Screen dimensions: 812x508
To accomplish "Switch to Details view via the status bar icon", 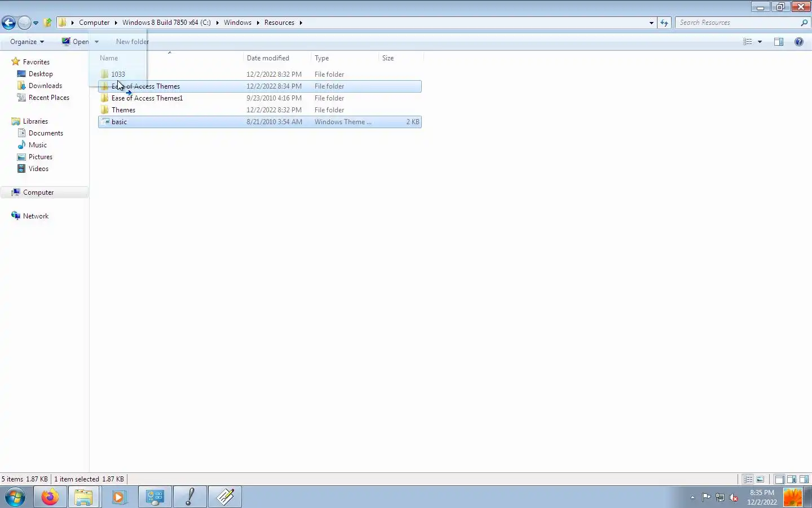I will (748, 480).
